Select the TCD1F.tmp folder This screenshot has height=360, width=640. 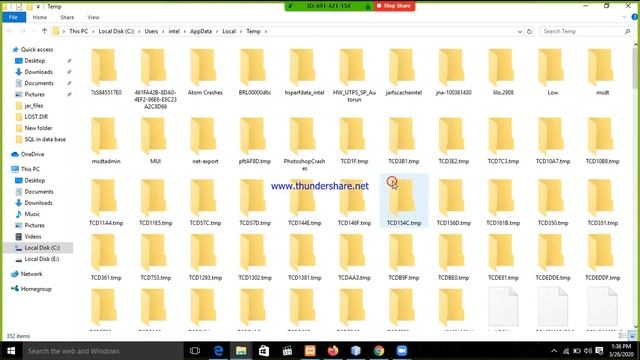click(354, 140)
